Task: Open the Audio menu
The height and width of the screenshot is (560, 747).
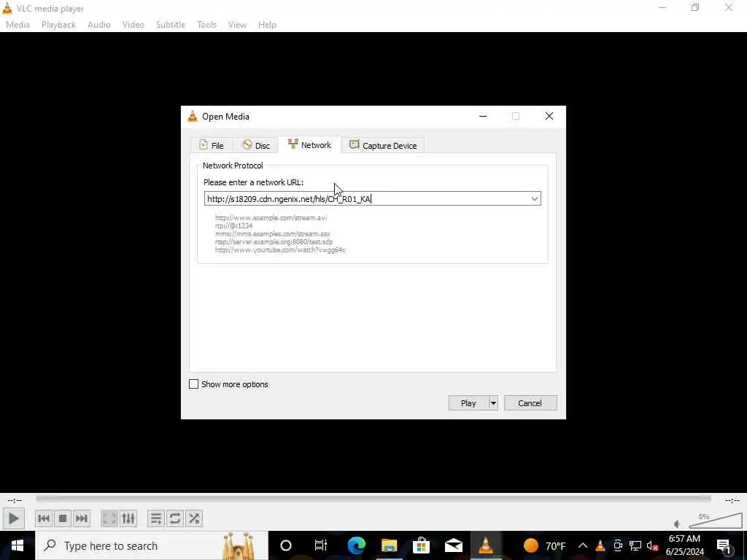Action: (99, 25)
